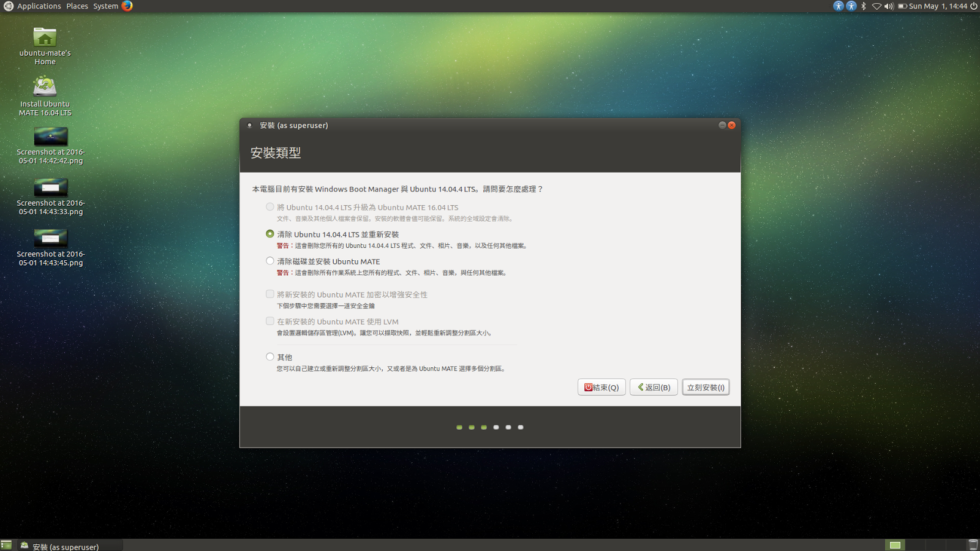Open the Applications menu
This screenshot has width=980, height=551.
(x=39, y=6)
